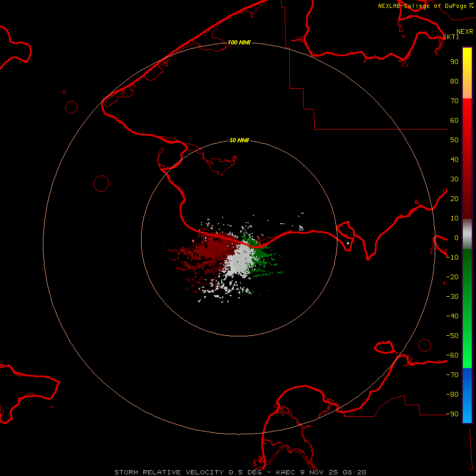Click the positive 70 scale value

tap(454, 101)
